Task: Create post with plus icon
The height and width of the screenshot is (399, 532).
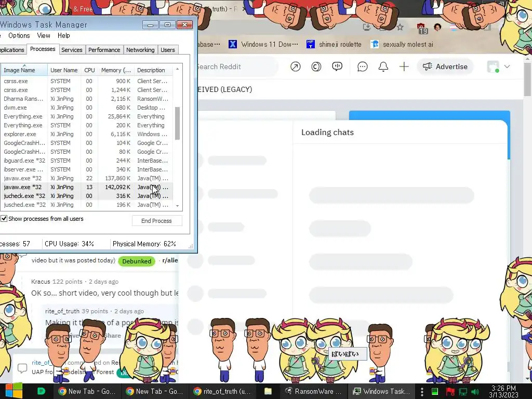Action: tap(404, 66)
